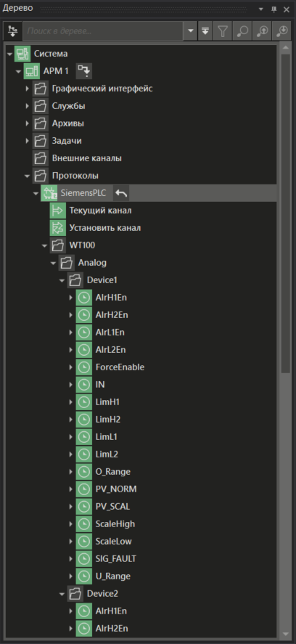The image size is (296, 644).
Task: Select the PV_SCAL tag
Action: click(112, 506)
